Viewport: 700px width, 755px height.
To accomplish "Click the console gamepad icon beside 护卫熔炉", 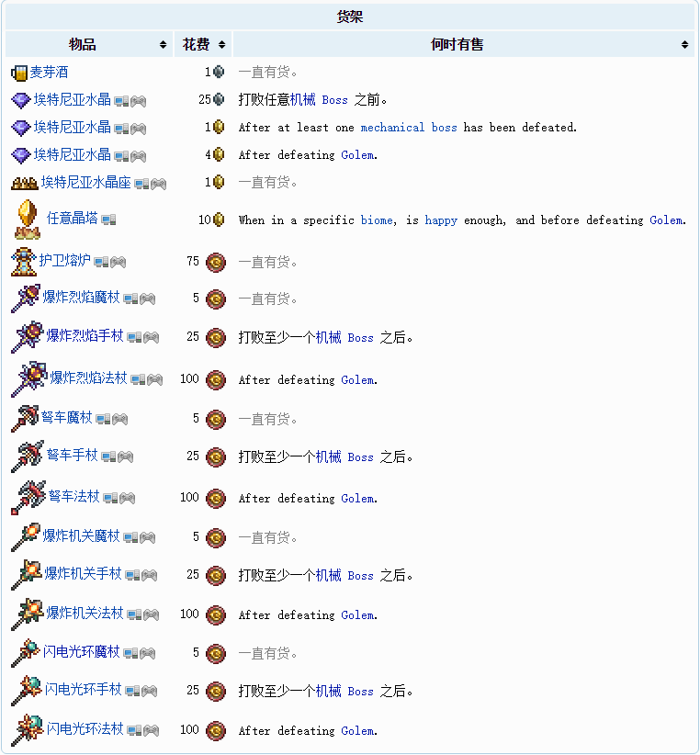I will tap(118, 263).
